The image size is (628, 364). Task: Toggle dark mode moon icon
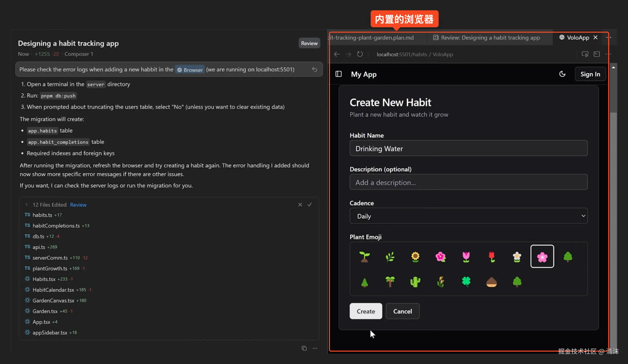tap(562, 74)
